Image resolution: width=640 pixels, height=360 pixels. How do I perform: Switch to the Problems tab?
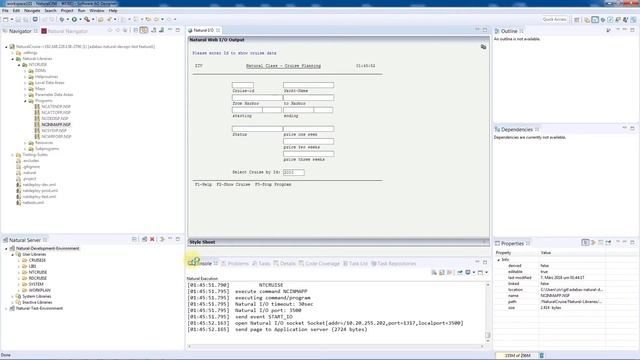235,264
